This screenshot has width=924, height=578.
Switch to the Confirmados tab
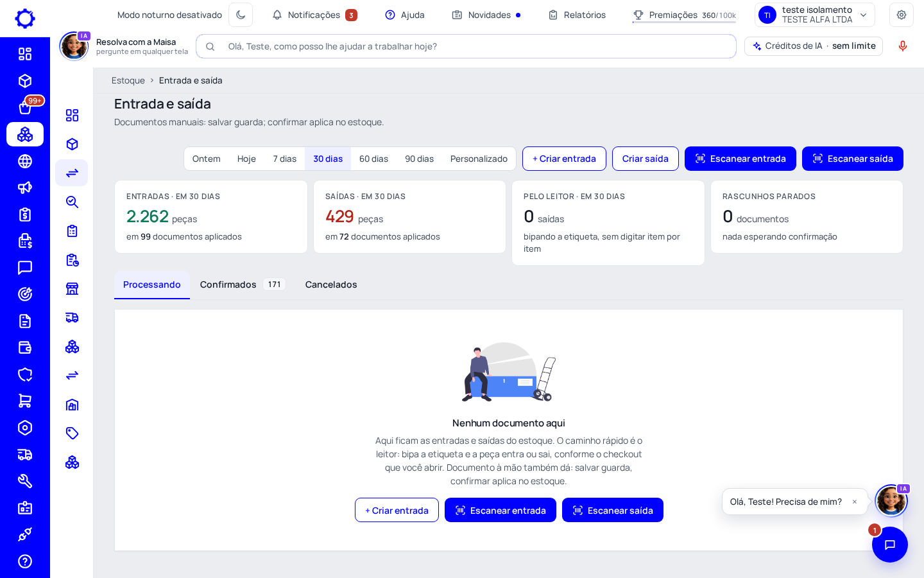pos(242,285)
